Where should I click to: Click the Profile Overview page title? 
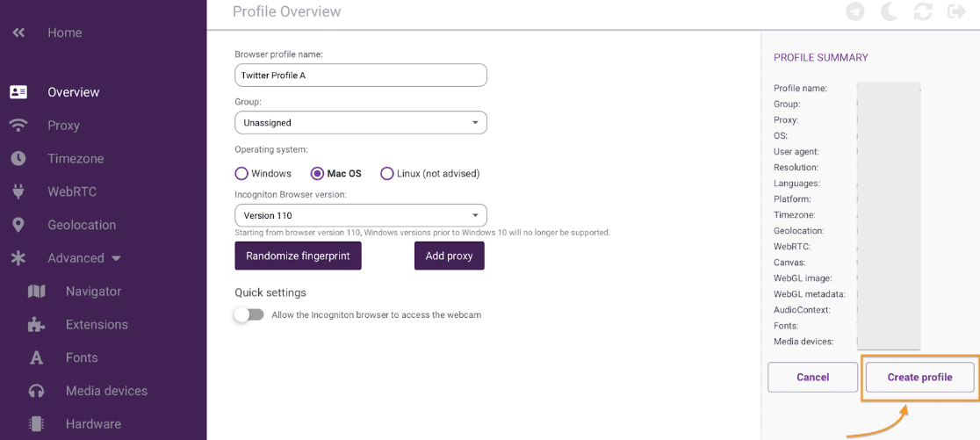point(287,11)
